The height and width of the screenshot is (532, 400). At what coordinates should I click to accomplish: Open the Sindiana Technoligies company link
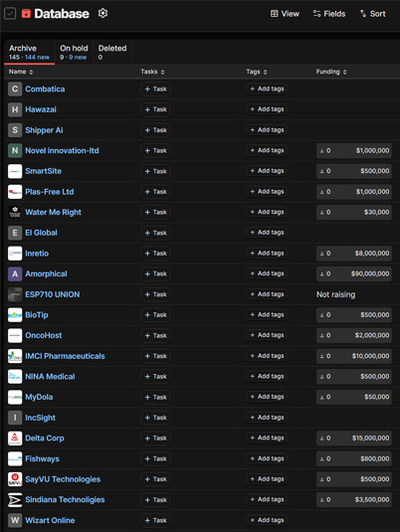pos(65,500)
